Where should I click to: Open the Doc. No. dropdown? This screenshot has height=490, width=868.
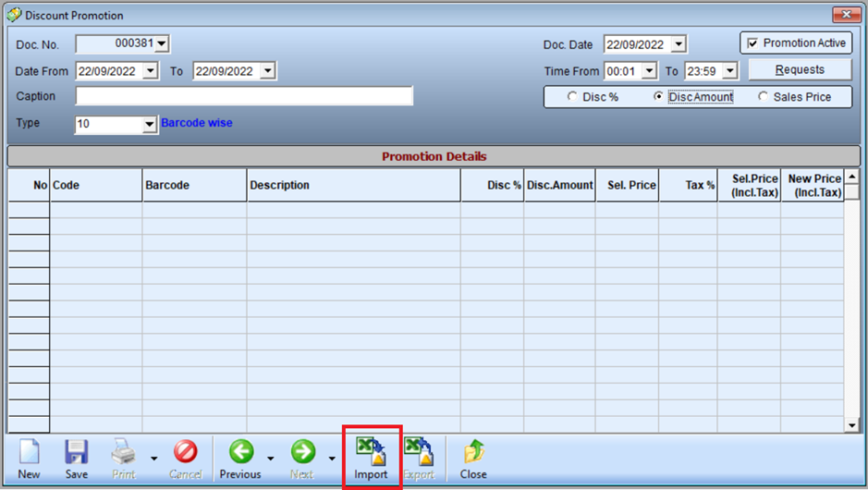162,43
